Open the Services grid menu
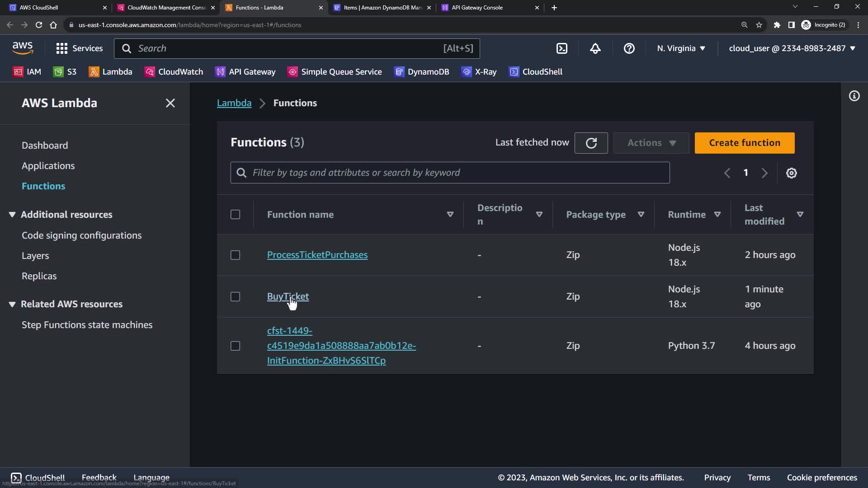 click(79, 48)
